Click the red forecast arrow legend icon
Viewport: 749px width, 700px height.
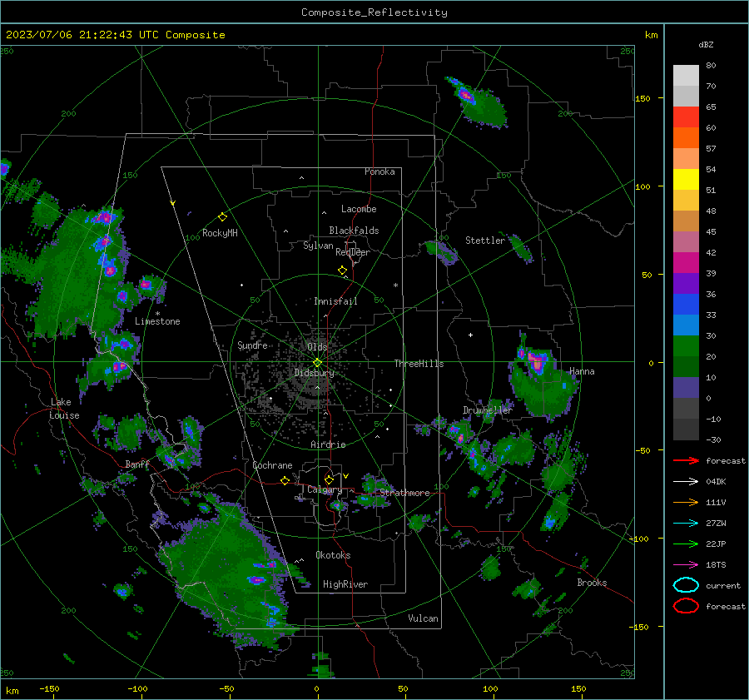(686, 460)
